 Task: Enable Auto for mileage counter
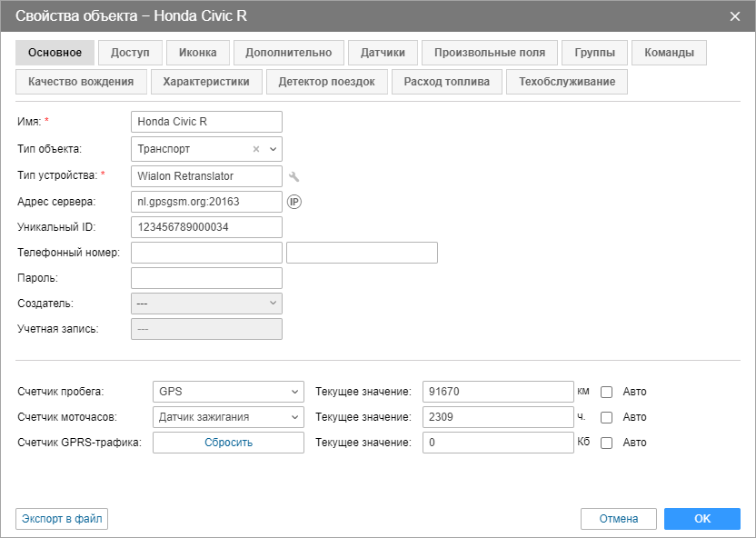[x=607, y=392]
